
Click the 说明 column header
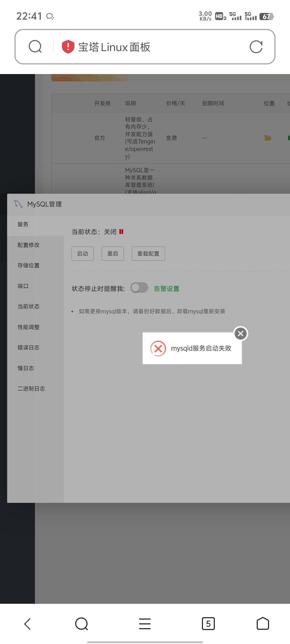[x=130, y=103]
